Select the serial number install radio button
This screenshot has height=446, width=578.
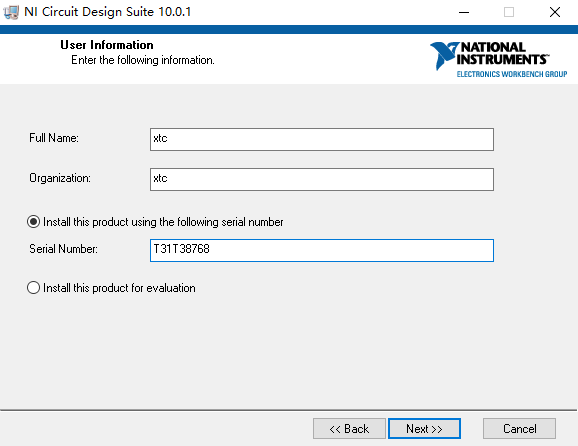pyautogui.click(x=34, y=222)
